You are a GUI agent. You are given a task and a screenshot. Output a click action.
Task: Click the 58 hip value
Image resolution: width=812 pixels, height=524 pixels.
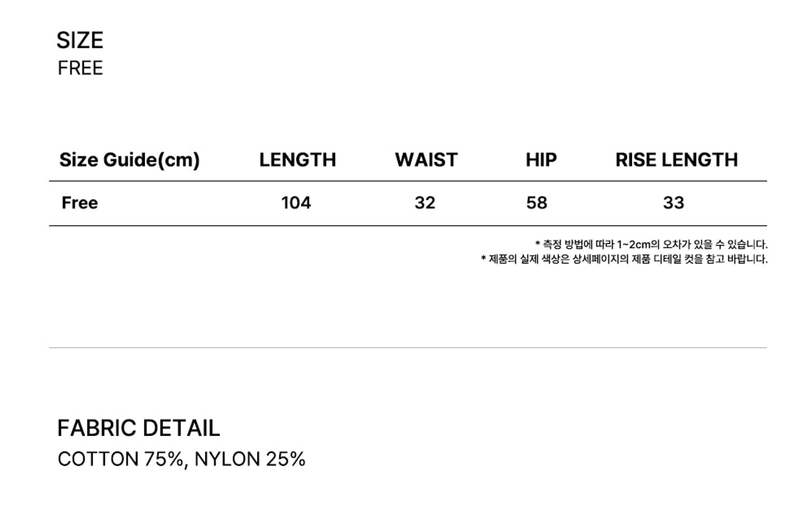pyautogui.click(x=536, y=203)
